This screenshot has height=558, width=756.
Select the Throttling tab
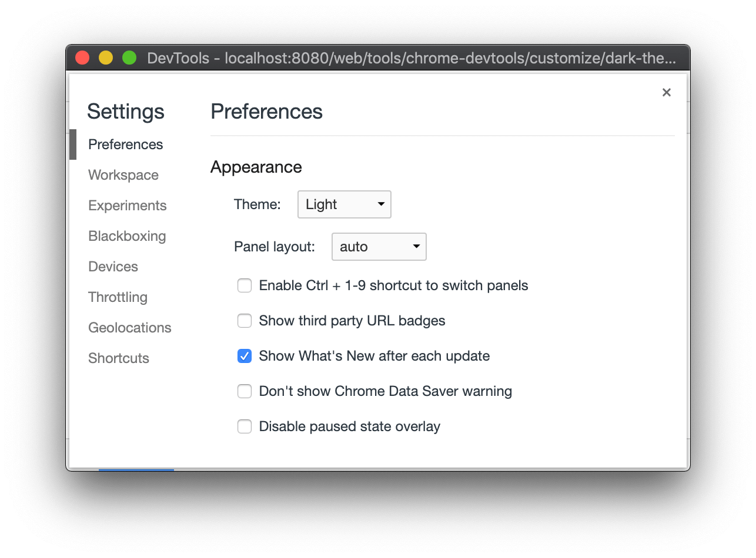(118, 297)
